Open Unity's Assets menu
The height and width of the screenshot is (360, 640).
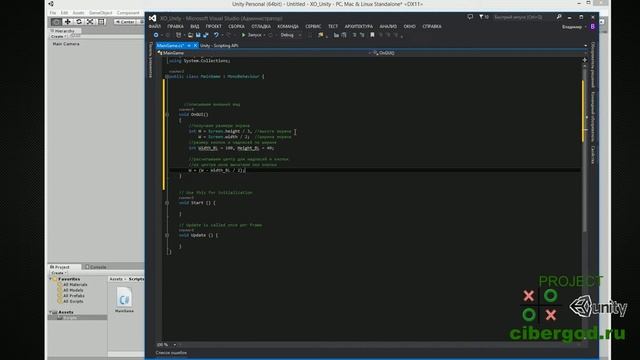78,13
